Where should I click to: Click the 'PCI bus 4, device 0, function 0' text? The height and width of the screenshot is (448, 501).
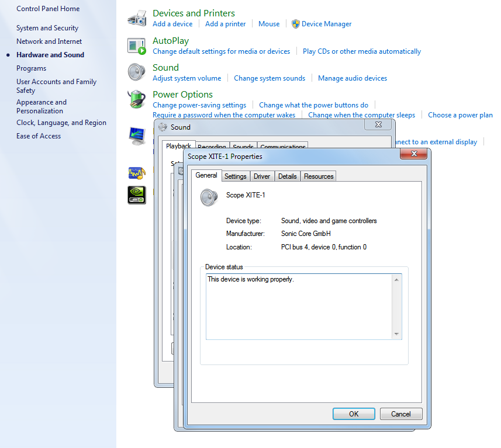pyautogui.click(x=324, y=247)
